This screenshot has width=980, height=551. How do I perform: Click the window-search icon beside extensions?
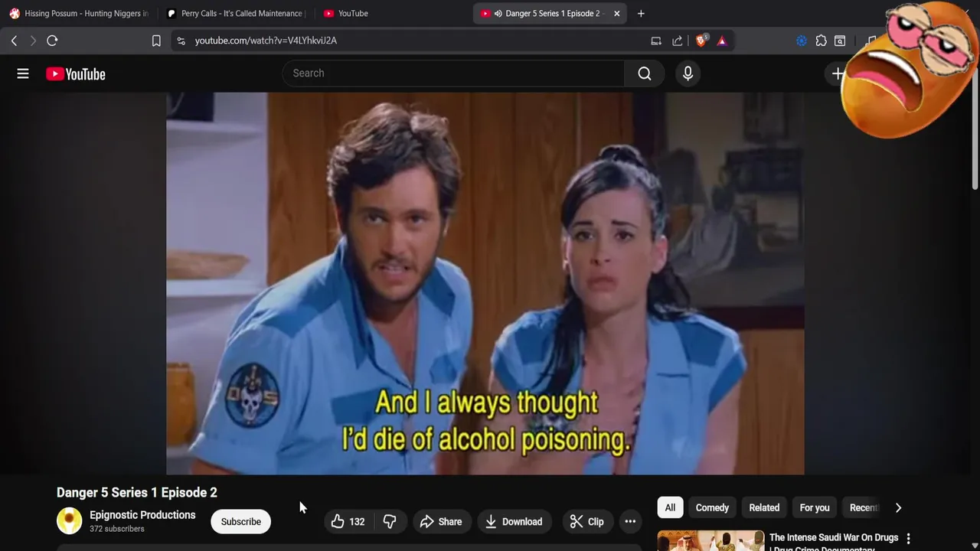[x=840, y=41]
